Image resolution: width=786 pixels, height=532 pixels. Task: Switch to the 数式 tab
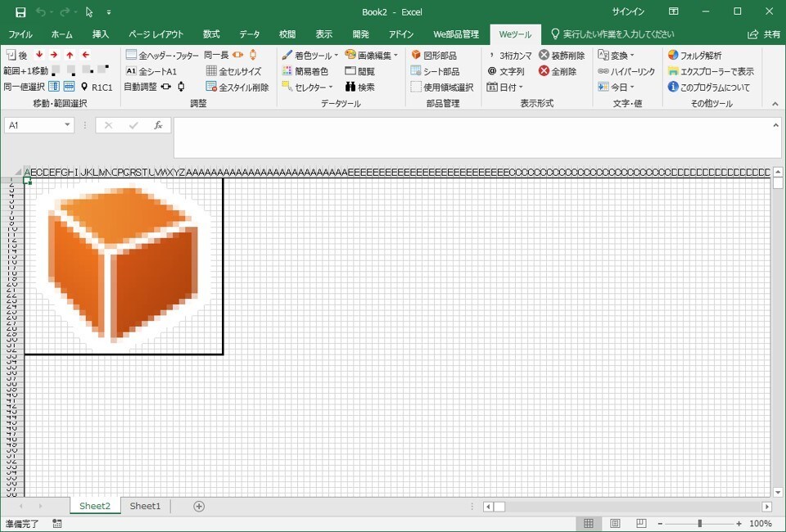[x=211, y=34]
